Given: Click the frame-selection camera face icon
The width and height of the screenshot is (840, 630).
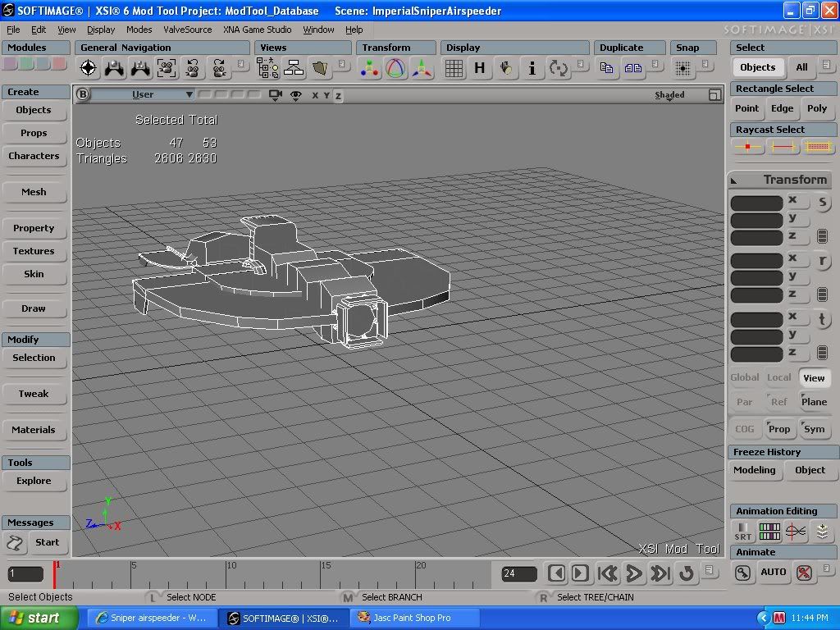Looking at the screenshot, I should coord(167,68).
